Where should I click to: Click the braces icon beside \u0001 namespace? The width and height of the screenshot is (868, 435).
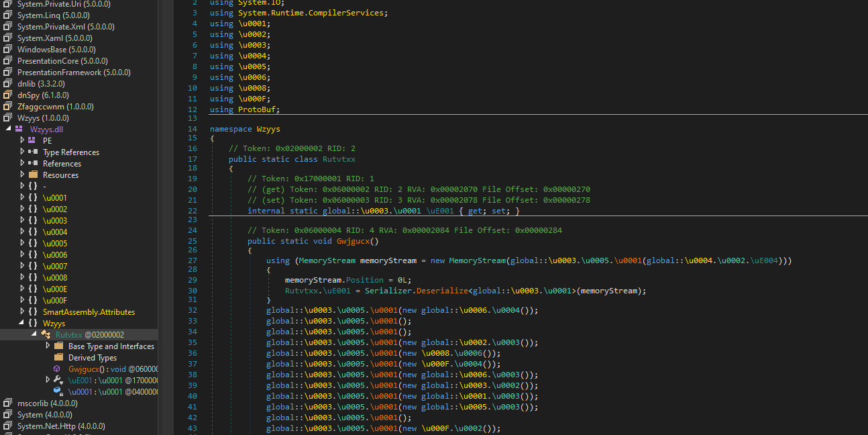32,198
